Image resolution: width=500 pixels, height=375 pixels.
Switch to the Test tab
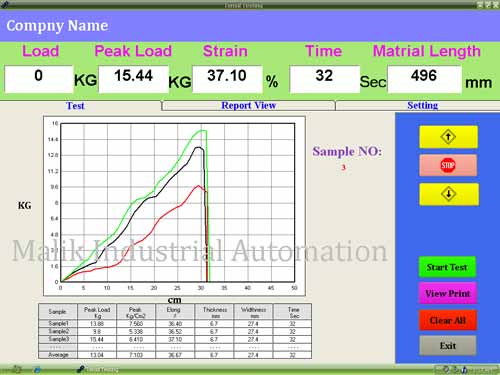(75, 106)
